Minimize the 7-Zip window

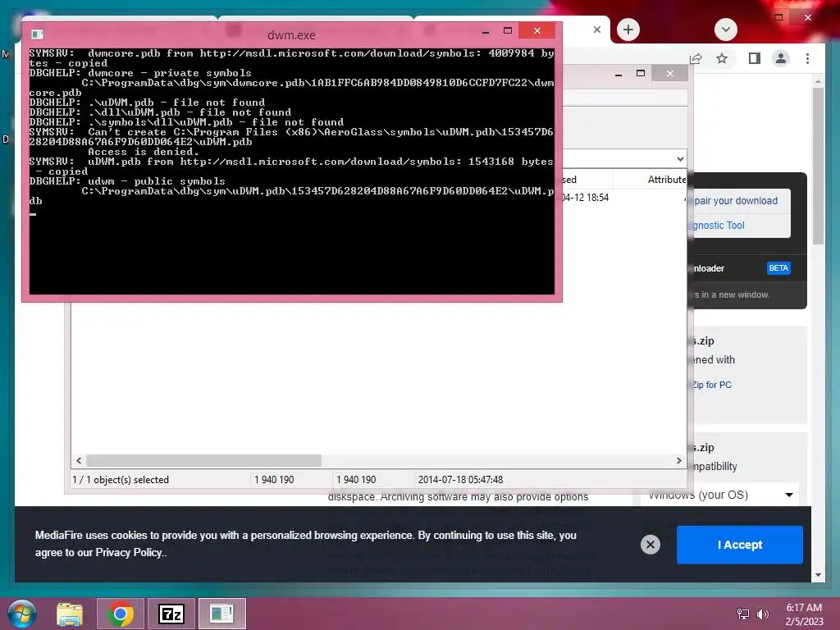(x=619, y=73)
